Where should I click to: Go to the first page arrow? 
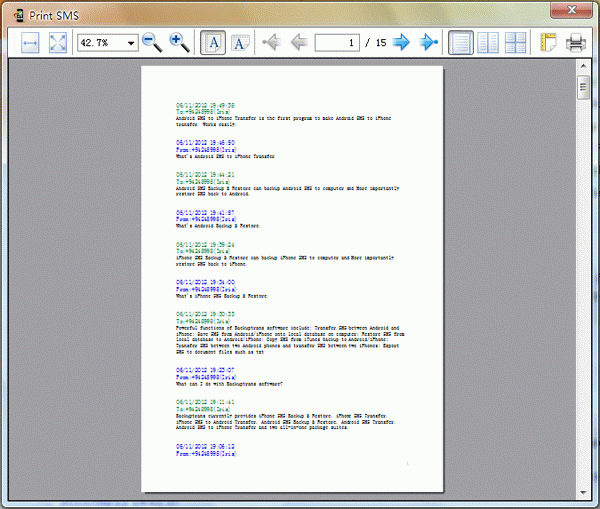272,42
